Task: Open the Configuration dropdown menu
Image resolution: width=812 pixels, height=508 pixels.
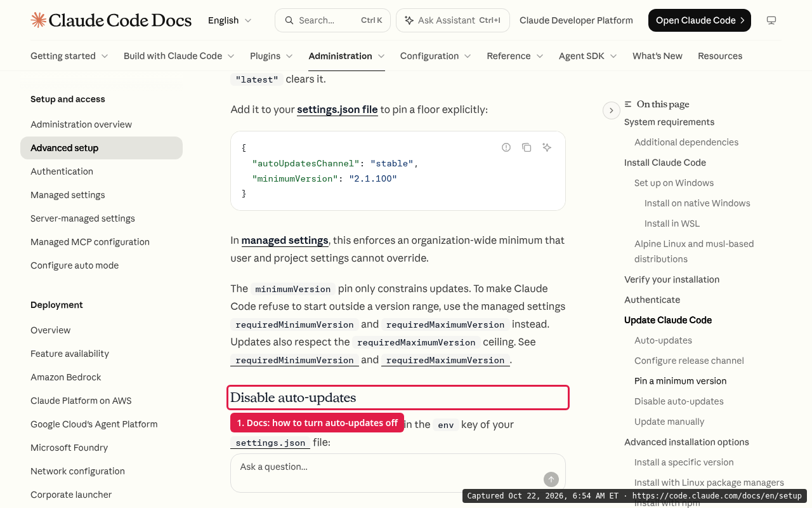Action: point(436,56)
